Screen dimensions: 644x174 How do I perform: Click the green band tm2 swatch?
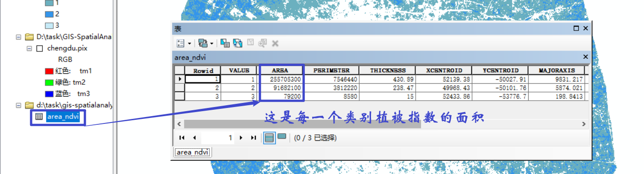(49, 82)
